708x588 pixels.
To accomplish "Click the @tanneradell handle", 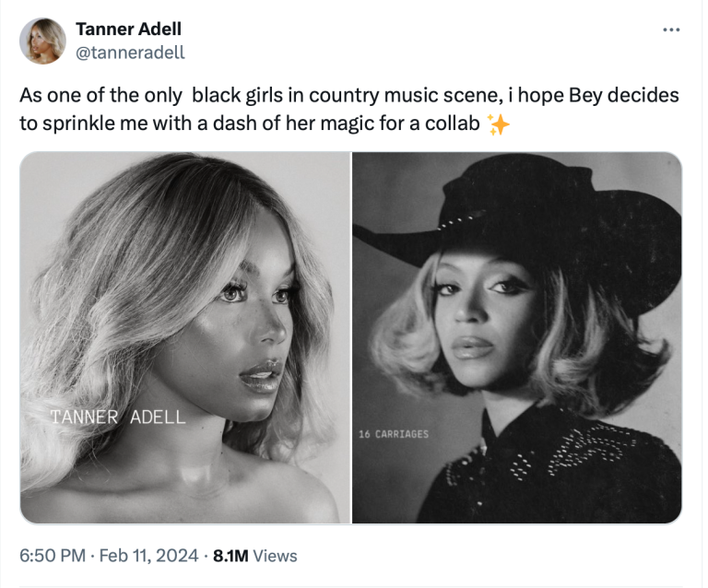I will (x=130, y=53).
